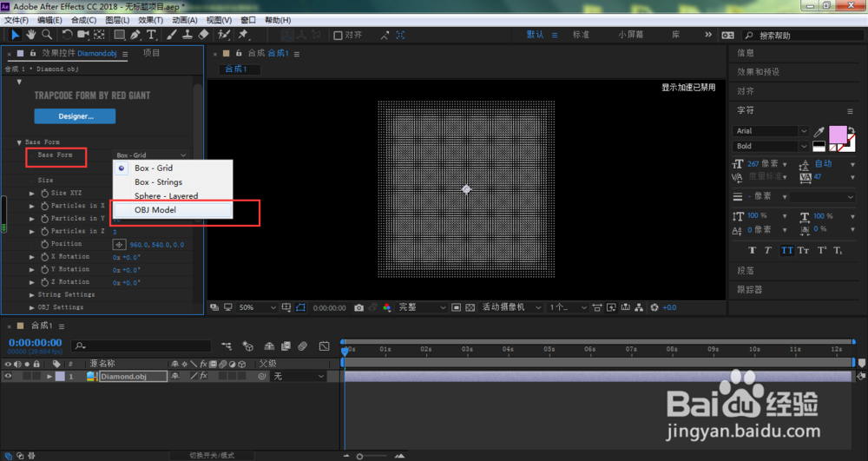Toggle Faux Italic style button

tap(768, 251)
